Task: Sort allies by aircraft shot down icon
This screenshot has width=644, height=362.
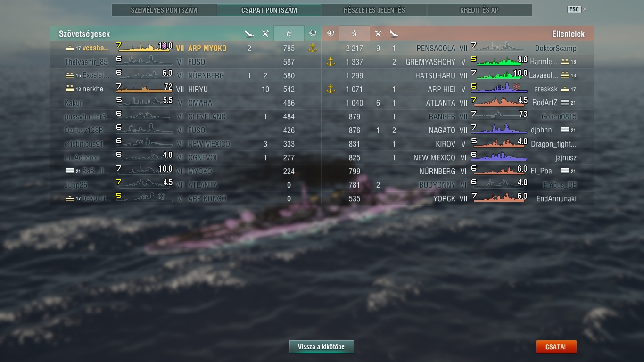Action: tap(265, 33)
